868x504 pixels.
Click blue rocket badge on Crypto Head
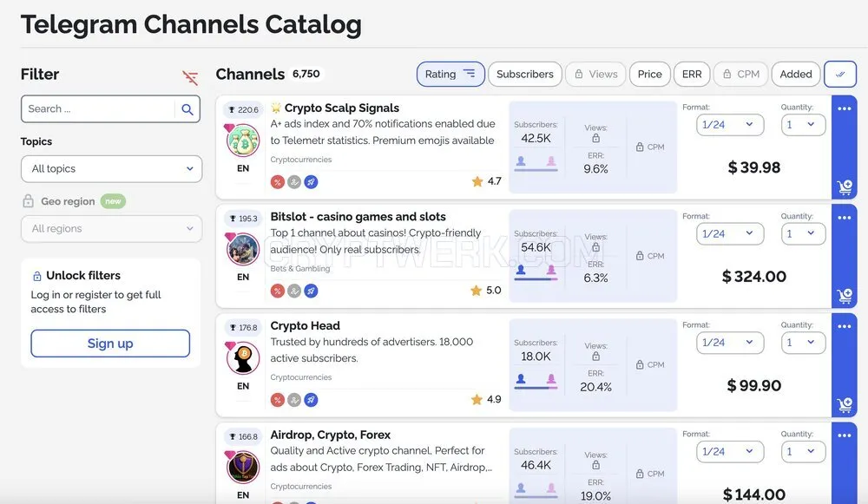tap(311, 400)
